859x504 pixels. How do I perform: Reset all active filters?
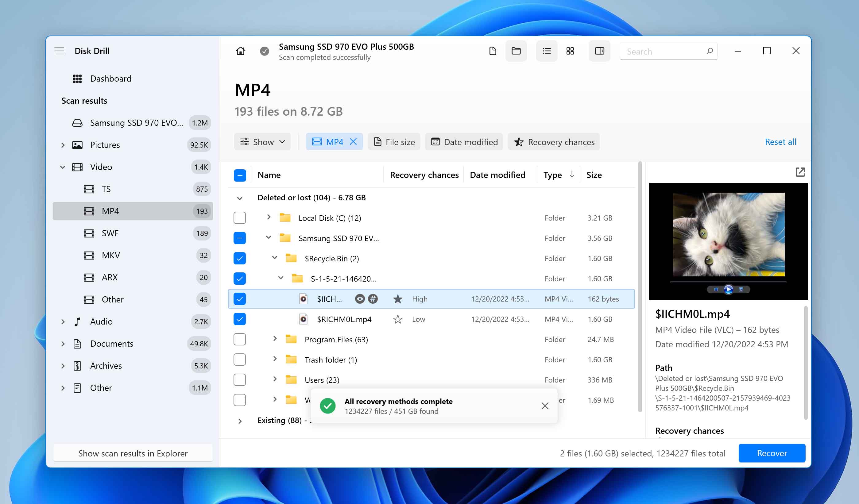point(780,142)
